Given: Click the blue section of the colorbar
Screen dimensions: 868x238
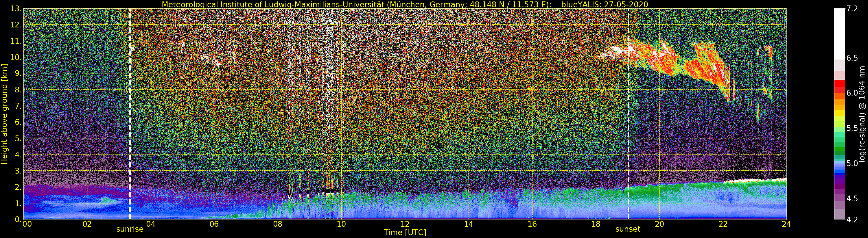Looking at the screenshot, I should point(839,170).
